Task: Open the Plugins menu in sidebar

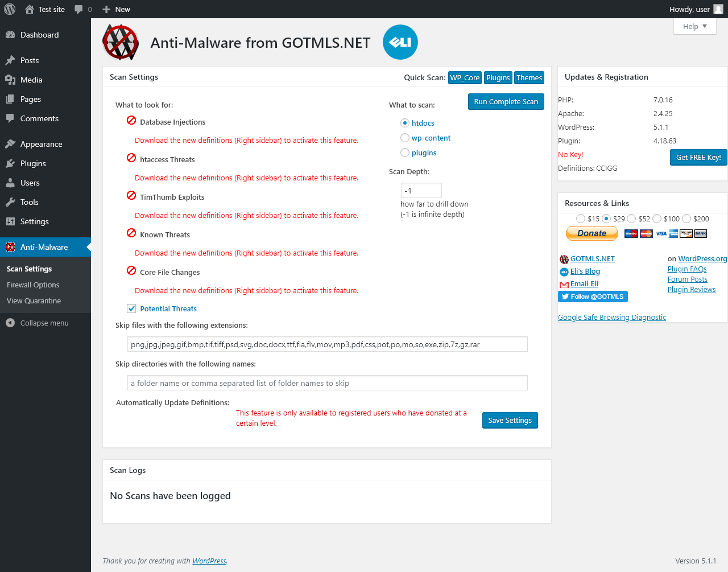Action: click(x=33, y=163)
